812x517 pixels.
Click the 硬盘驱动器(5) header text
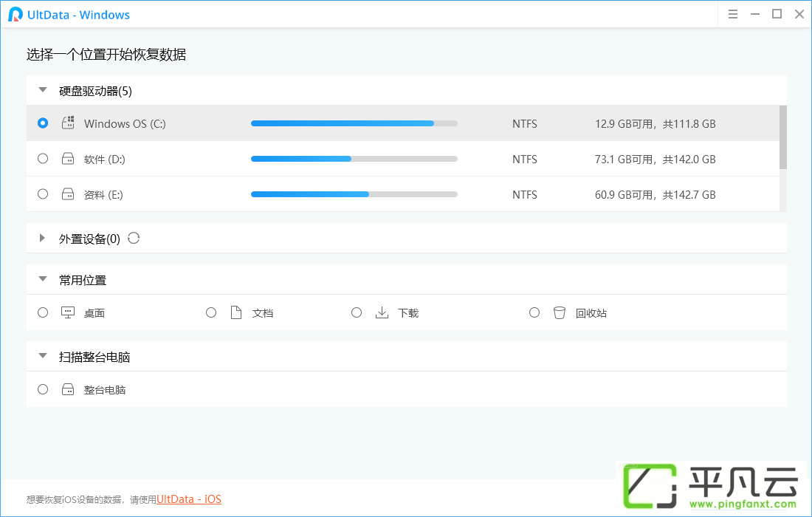tap(95, 91)
